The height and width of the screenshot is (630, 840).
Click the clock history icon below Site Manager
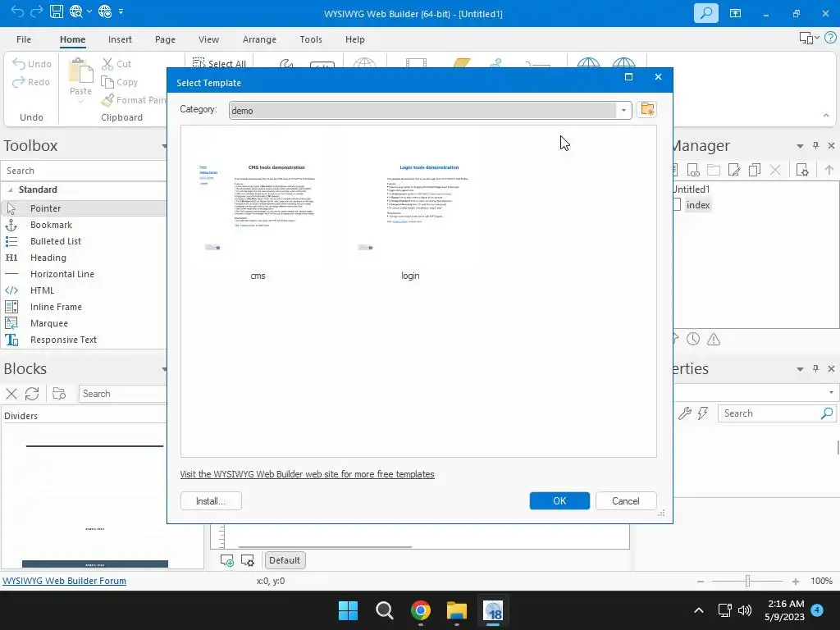[x=693, y=339]
